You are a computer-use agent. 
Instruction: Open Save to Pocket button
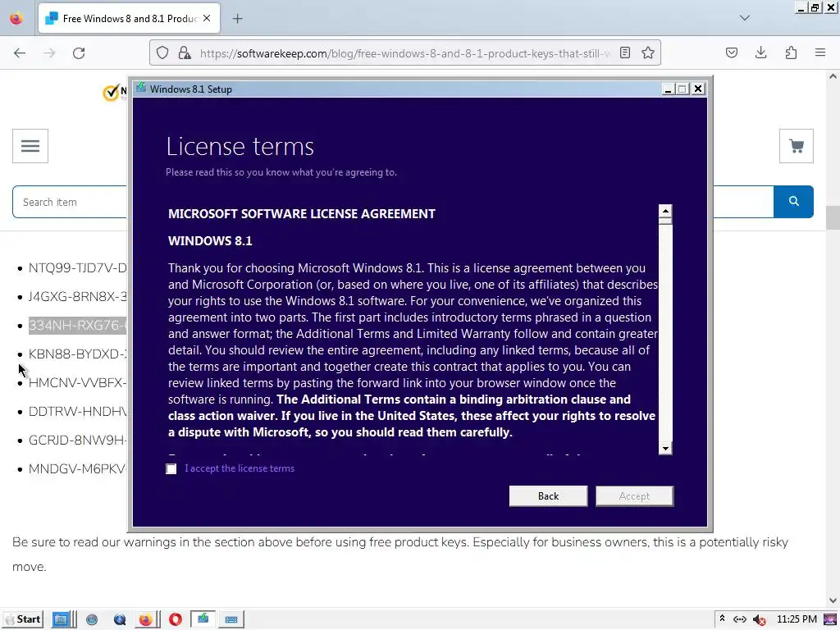point(732,53)
